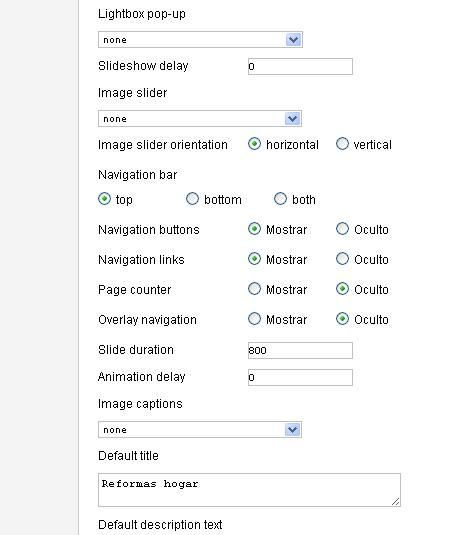Viewport: 454px width, 535px height.
Task: Open the Image captions dropdown
Action: tap(200, 430)
